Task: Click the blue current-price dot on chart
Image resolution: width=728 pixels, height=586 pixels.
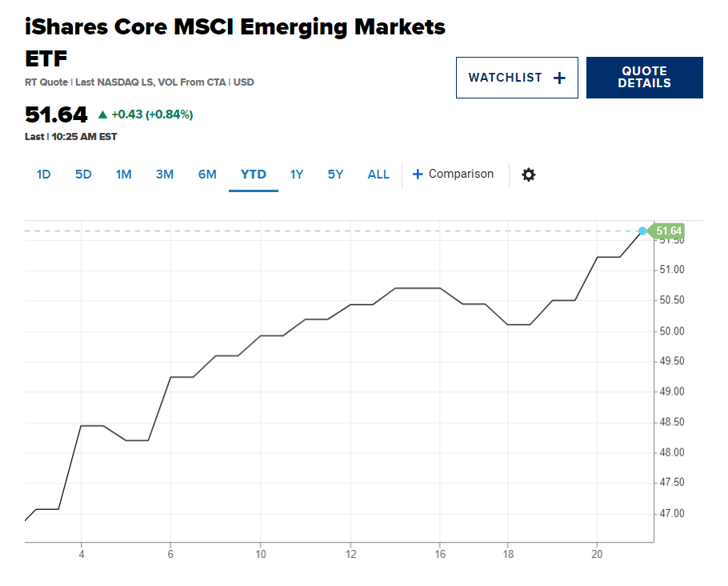Action: (642, 231)
